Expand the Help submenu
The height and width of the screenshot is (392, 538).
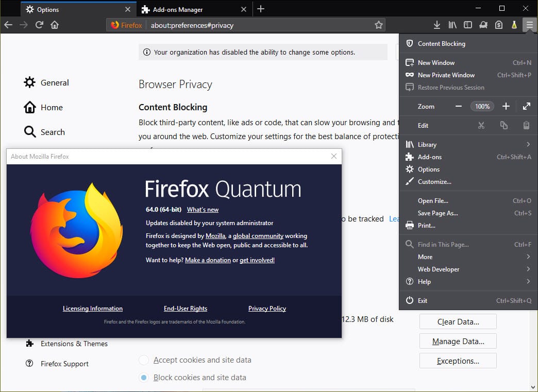[424, 282]
